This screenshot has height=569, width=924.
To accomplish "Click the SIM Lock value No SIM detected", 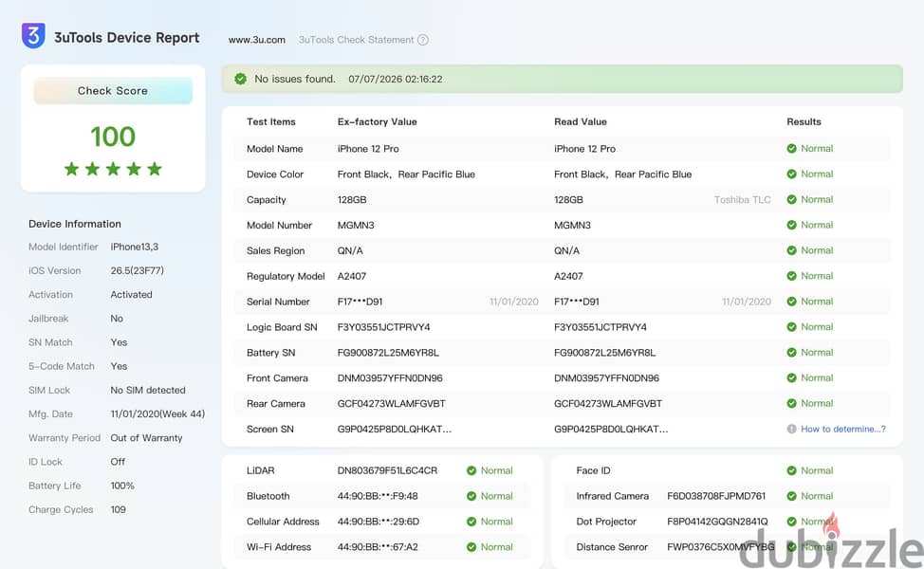I will [x=147, y=390].
